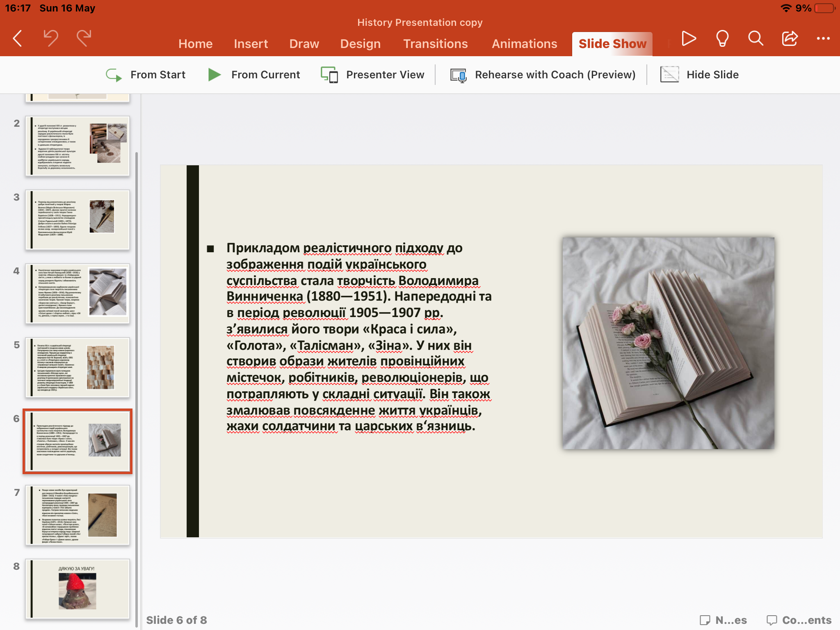Toggle Hide Slide for current slide
The width and height of the screenshot is (840, 630).
click(700, 75)
